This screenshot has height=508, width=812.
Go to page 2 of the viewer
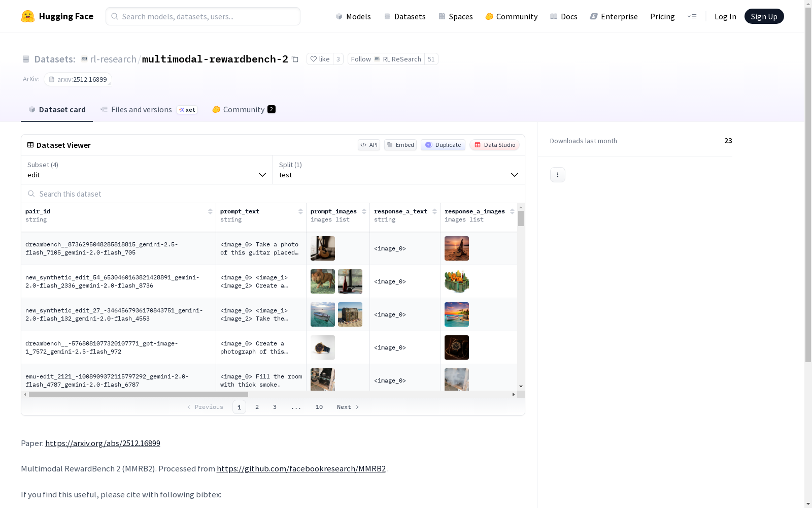(x=257, y=407)
